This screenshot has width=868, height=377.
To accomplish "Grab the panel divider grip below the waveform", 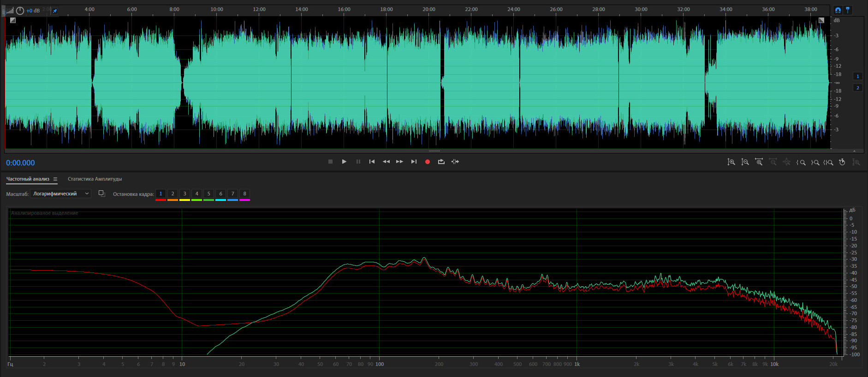I will pos(434,151).
